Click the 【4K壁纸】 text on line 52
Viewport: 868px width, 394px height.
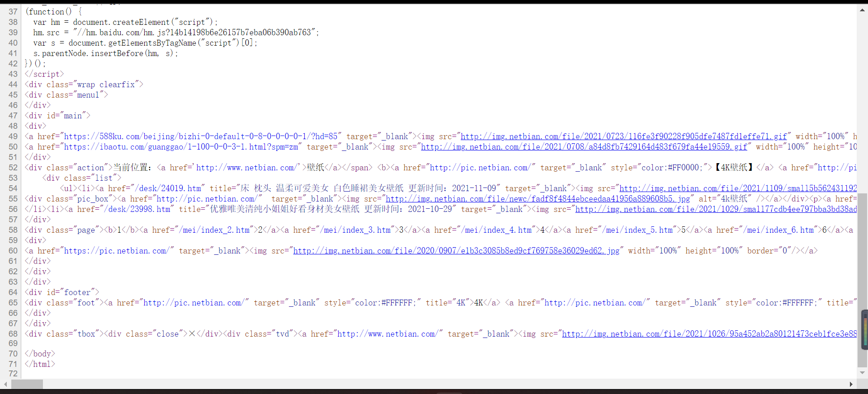click(734, 168)
